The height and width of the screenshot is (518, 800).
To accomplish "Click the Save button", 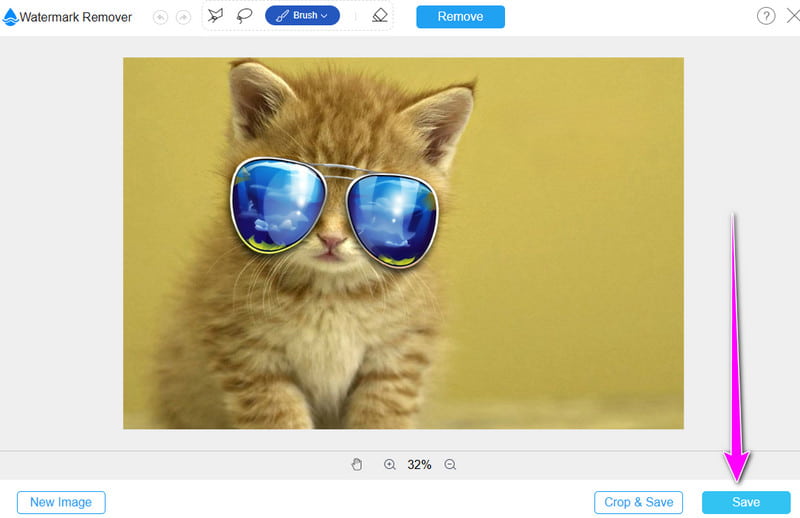I will [746, 502].
